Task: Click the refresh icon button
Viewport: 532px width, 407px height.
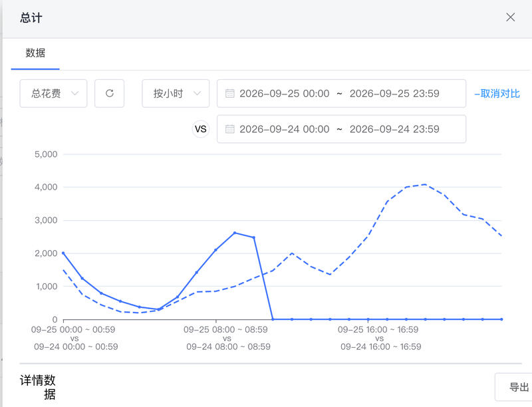Action: click(109, 93)
